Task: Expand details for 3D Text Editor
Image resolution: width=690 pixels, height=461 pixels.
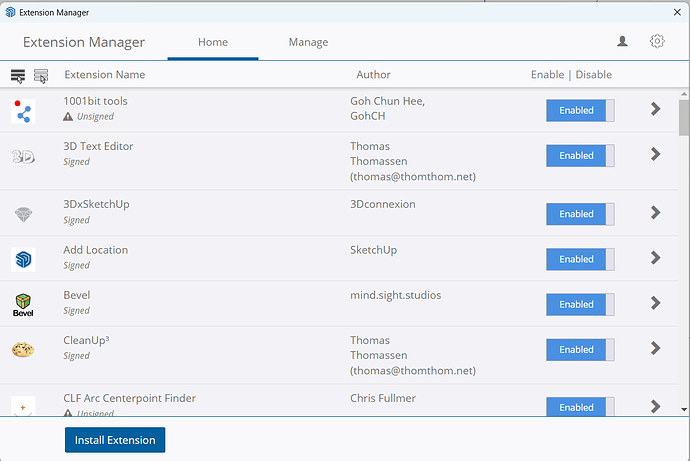Action: [x=656, y=154]
